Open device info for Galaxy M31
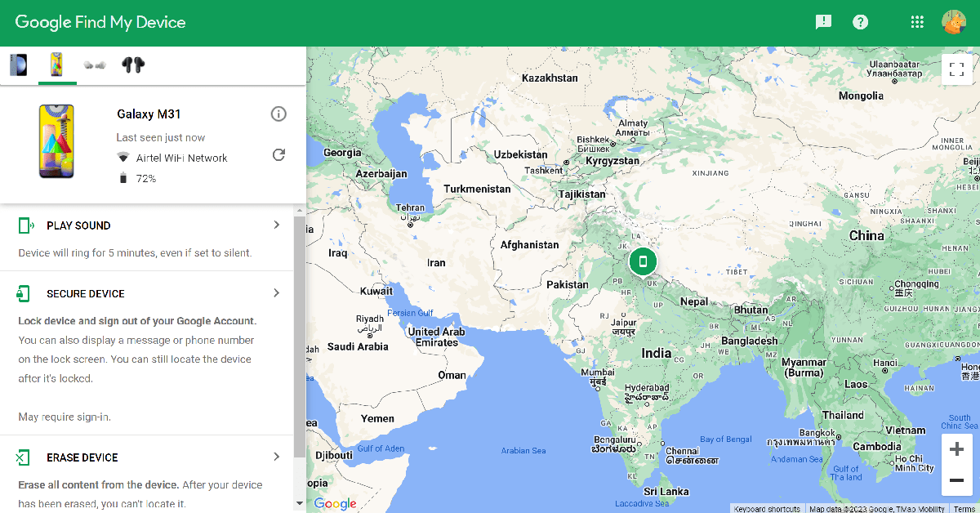 [x=278, y=114]
